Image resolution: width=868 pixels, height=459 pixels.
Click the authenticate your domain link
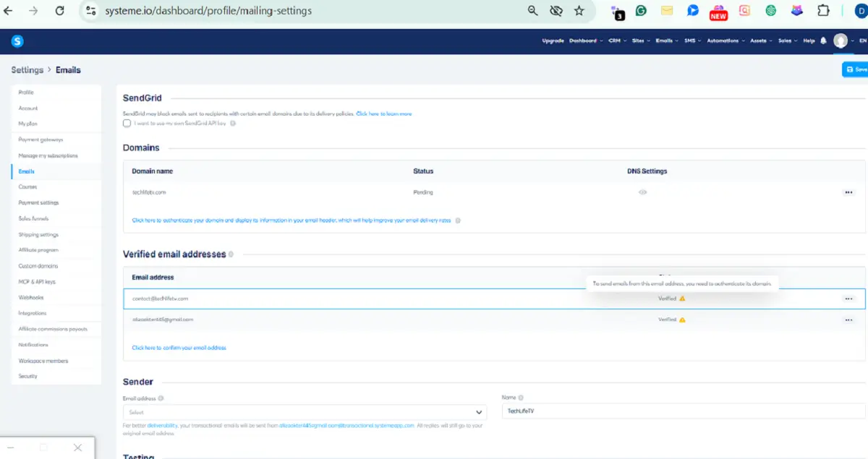click(292, 220)
